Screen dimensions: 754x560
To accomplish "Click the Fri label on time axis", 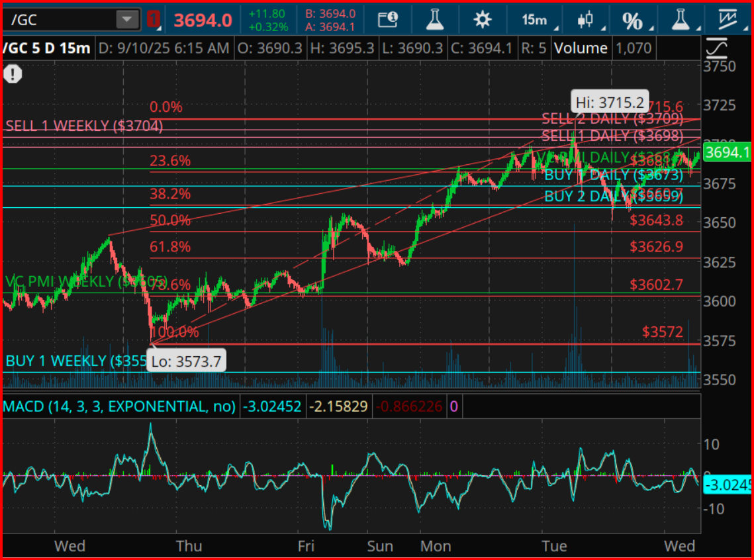I will click(306, 546).
